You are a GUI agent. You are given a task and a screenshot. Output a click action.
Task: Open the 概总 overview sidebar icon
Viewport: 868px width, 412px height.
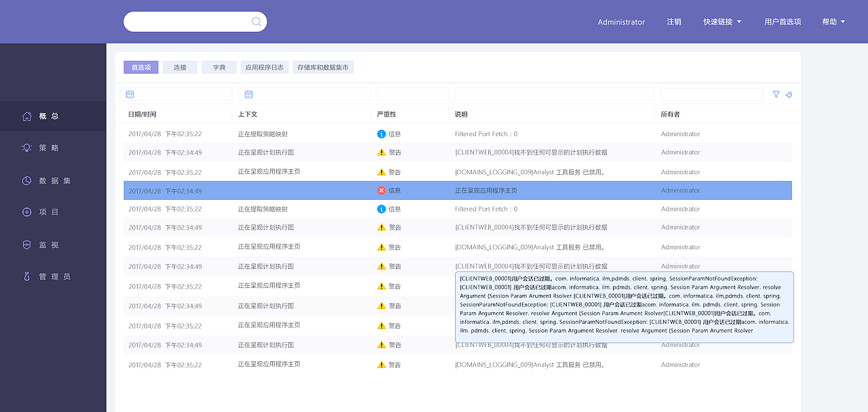click(26, 115)
